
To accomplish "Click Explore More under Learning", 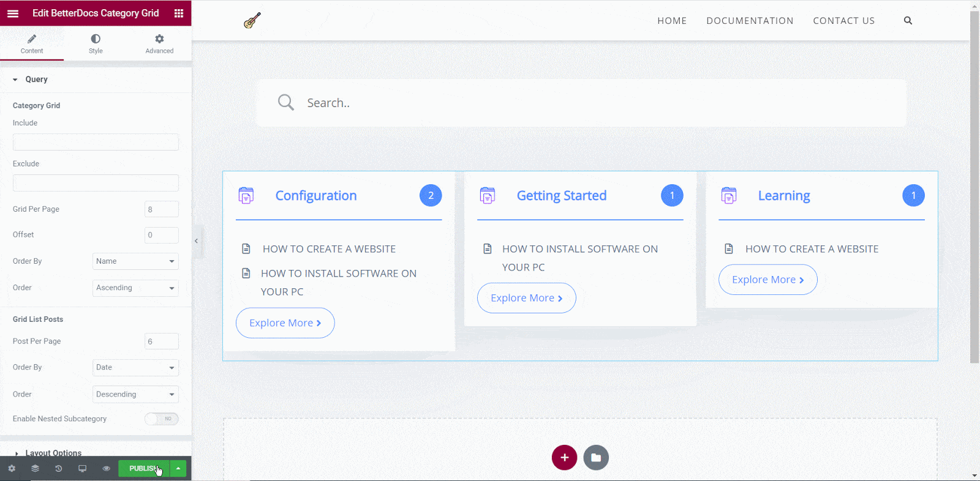I will [768, 280].
